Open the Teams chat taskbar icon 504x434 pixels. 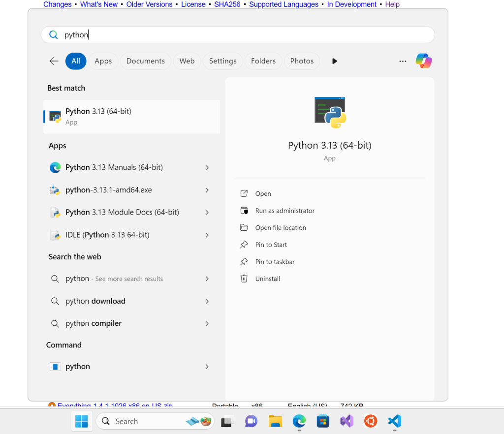point(251,421)
